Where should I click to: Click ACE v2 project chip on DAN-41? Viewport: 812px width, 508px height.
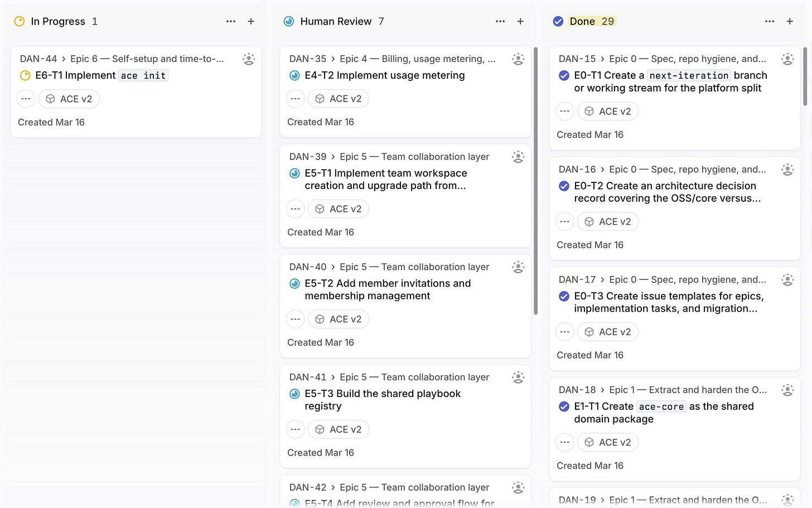[x=339, y=429]
